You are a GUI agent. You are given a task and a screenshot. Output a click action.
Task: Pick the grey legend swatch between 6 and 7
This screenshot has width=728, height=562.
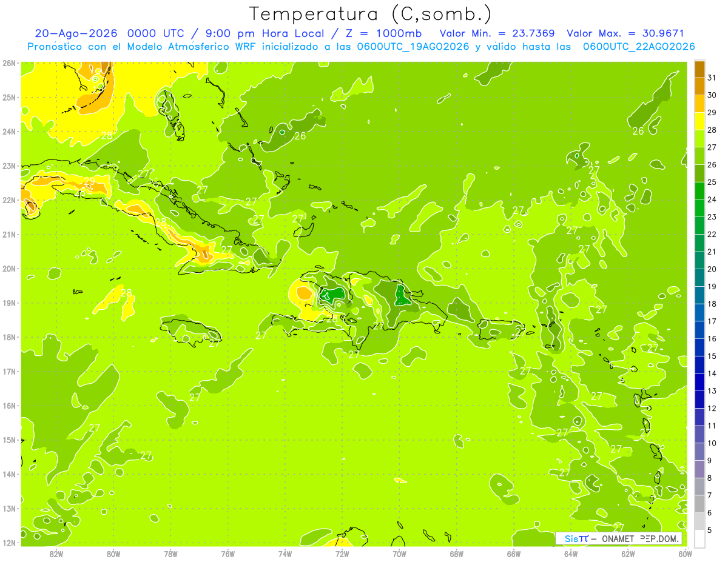pyautogui.click(x=699, y=504)
